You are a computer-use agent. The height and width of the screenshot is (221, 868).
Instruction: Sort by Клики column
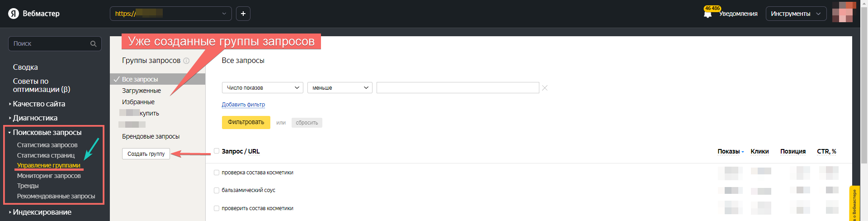pos(759,151)
